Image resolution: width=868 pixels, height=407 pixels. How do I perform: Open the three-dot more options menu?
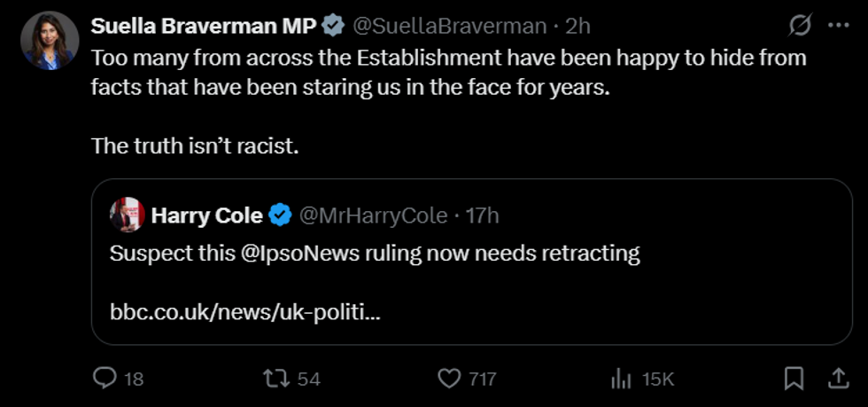(837, 27)
